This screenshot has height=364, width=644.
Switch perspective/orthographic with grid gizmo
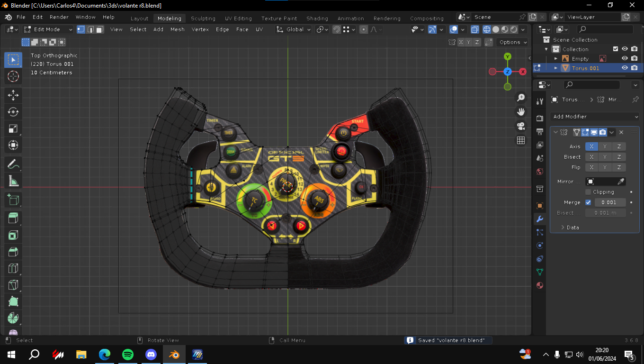point(521,140)
